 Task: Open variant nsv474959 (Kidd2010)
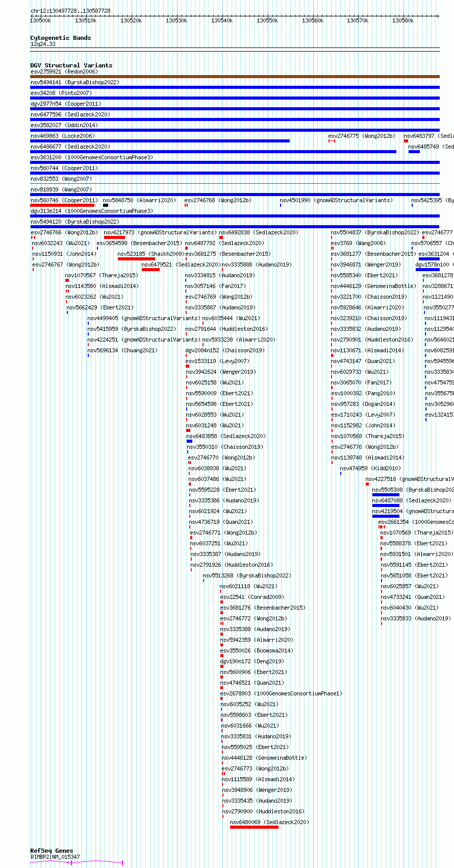click(371, 468)
